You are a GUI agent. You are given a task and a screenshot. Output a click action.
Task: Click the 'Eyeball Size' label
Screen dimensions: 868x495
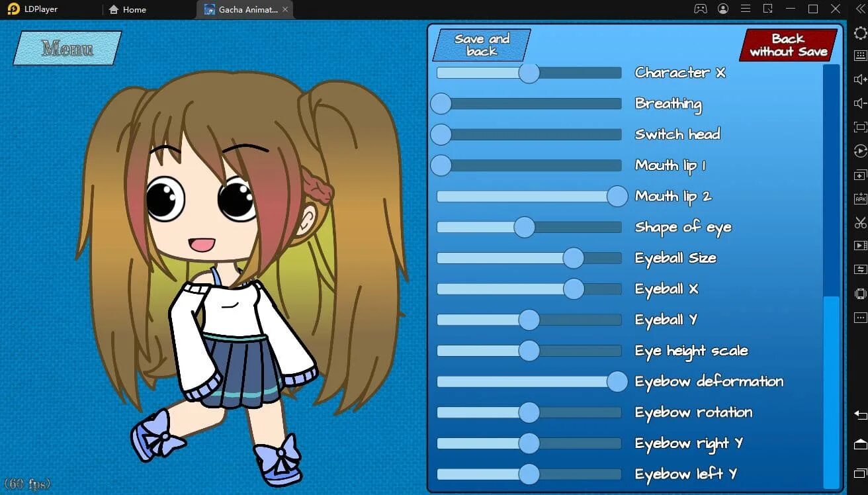[675, 258]
